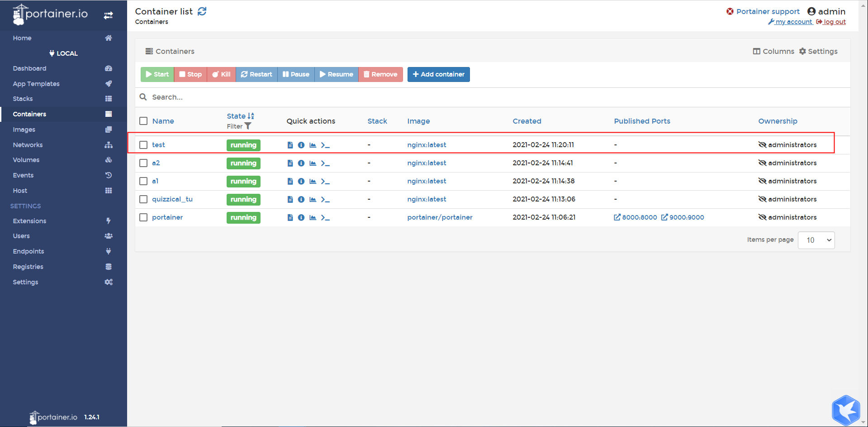
Task: Click the Remove button
Action: (x=380, y=74)
